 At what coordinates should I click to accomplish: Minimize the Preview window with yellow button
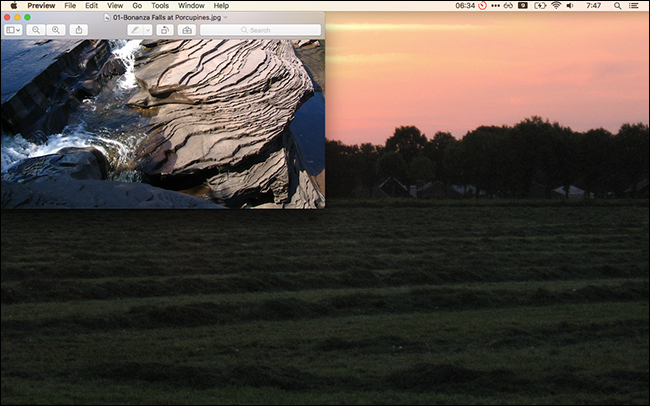17,17
